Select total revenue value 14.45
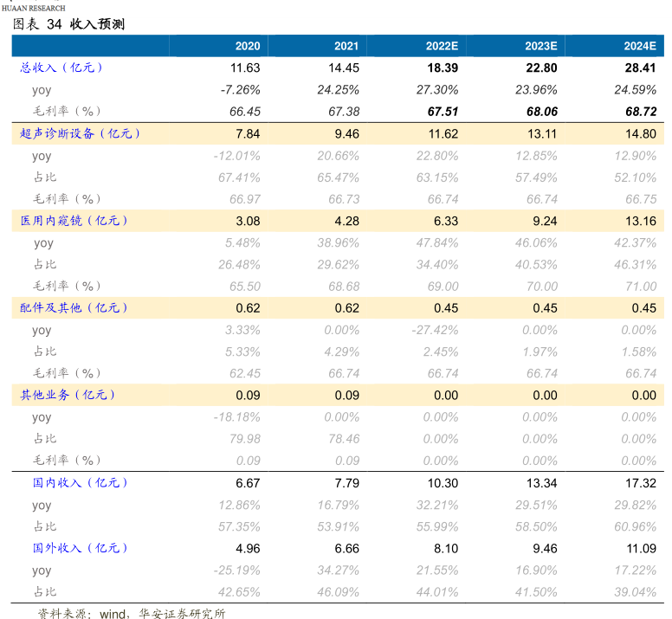672x619 pixels. click(344, 68)
